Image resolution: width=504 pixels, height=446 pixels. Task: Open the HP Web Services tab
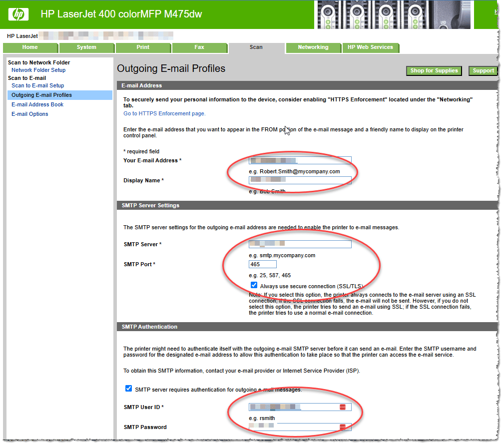371,47
